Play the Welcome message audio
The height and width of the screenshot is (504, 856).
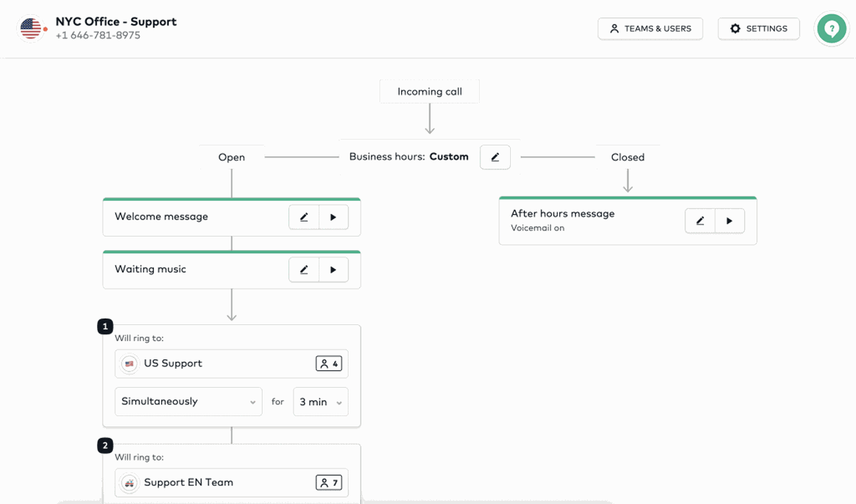(334, 217)
